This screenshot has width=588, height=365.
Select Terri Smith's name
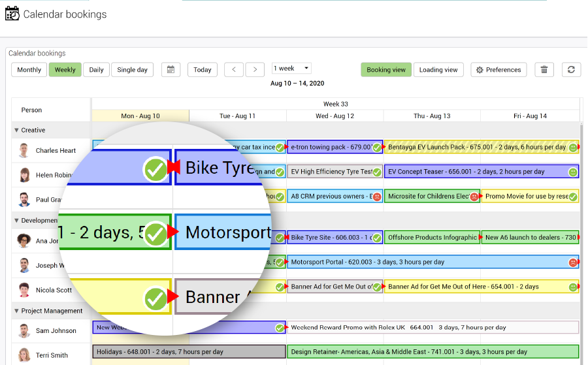click(x=52, y=355)
